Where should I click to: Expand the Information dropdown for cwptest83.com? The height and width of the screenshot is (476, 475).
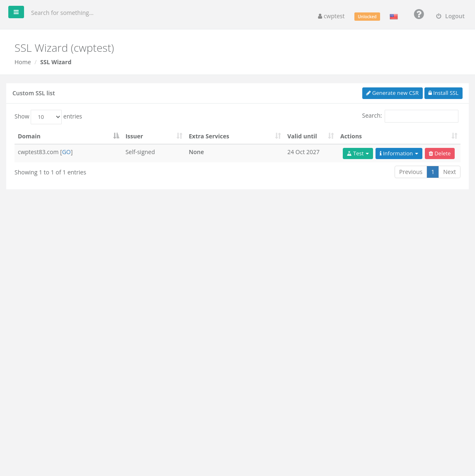399,154
